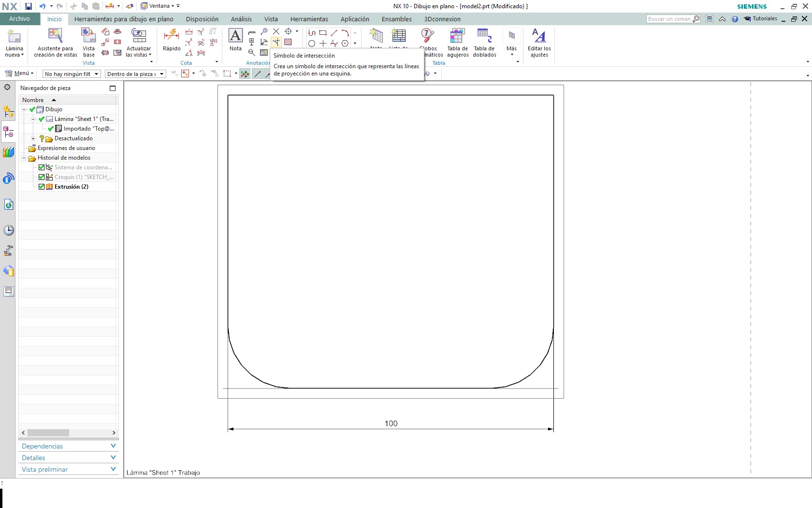812x508 pixels.
Task: Select the 100 dimension text
Action: 391,423
